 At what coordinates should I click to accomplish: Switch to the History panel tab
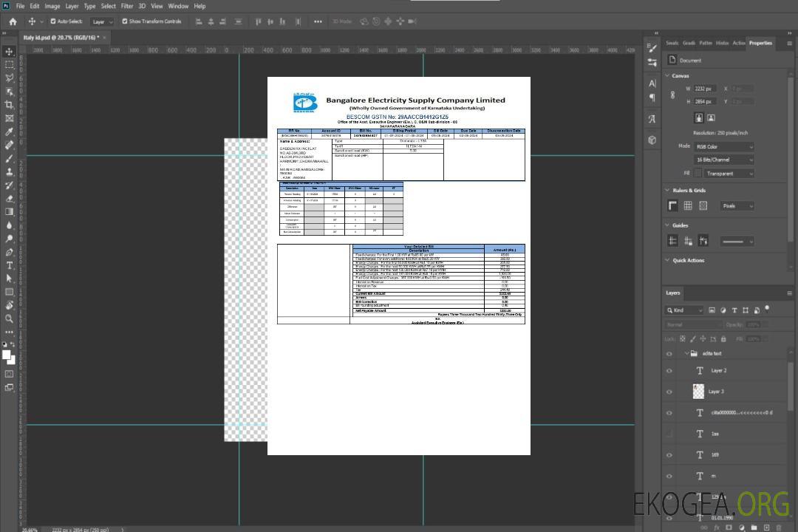tap(722, 44)
